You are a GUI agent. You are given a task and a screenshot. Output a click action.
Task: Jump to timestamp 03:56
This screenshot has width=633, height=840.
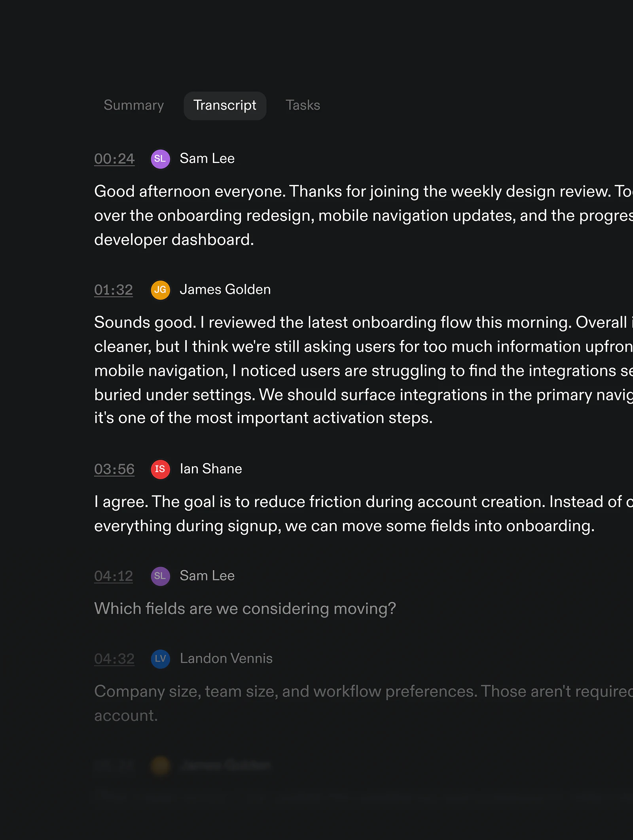pos(114,469)
